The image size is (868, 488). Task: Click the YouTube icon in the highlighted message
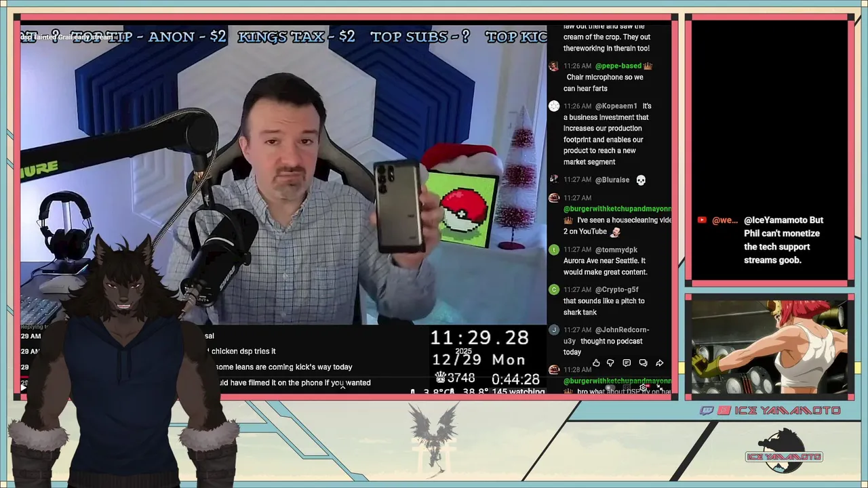[702, 220]
